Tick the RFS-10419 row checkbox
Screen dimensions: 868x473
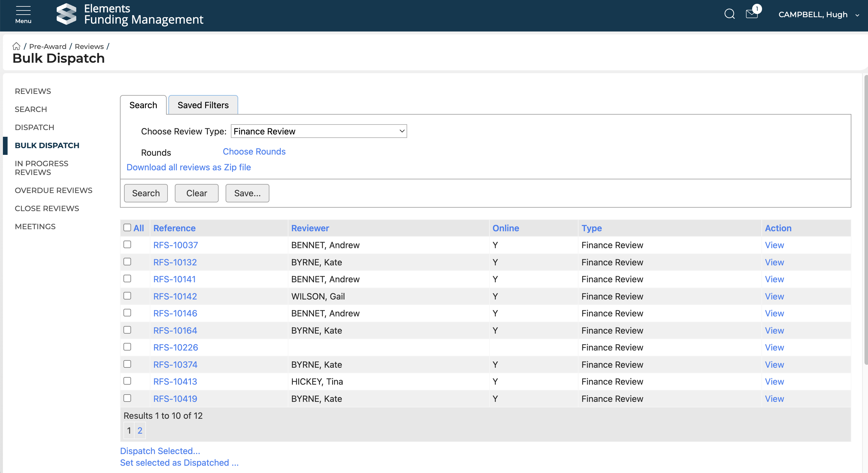pos(127,398)
